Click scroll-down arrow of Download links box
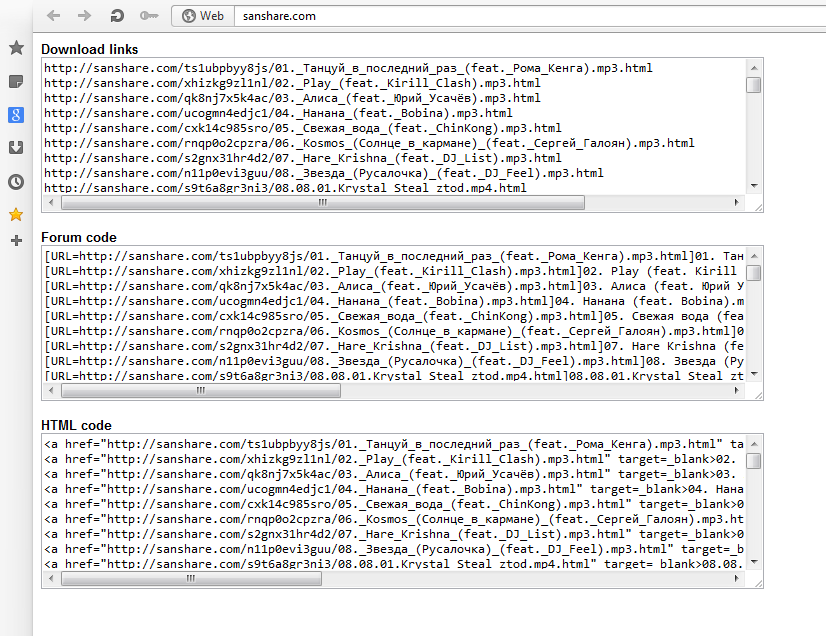Screen dimensions: 826x636 coord(754,185)
